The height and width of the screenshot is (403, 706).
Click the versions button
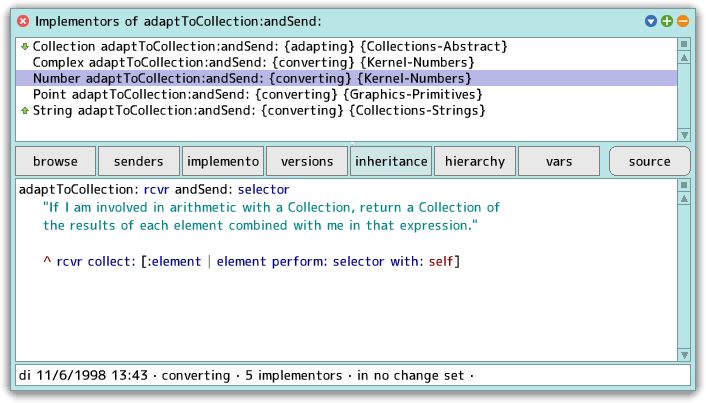[307, 161]
